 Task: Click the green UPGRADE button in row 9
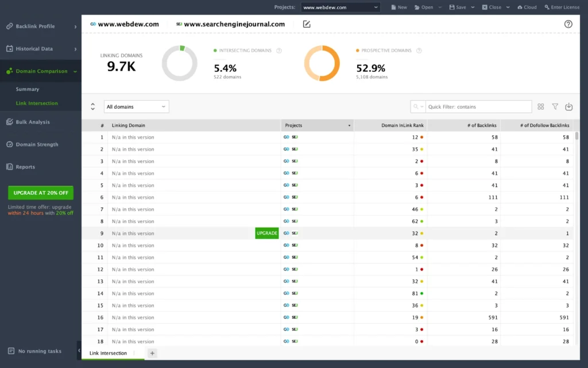pyautogui.click(x=266, y=233)
